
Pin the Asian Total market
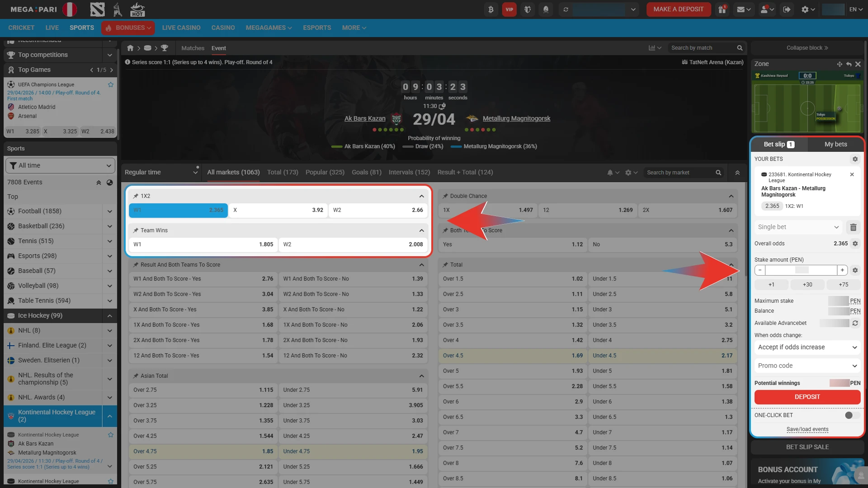coord(136,376)
